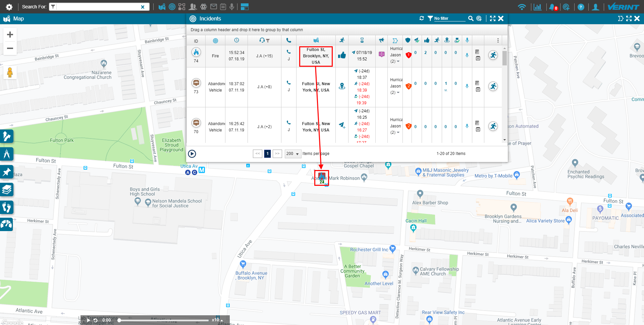Open the statistics bar chart icon
The height and width of the screenshot is (325, 644).
coord(537,7)
